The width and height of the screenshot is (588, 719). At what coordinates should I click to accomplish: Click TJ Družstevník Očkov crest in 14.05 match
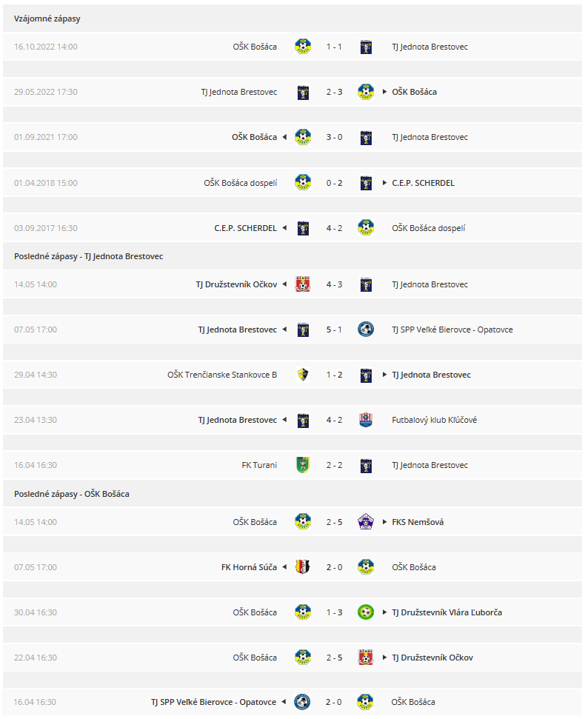coord(303,284)
